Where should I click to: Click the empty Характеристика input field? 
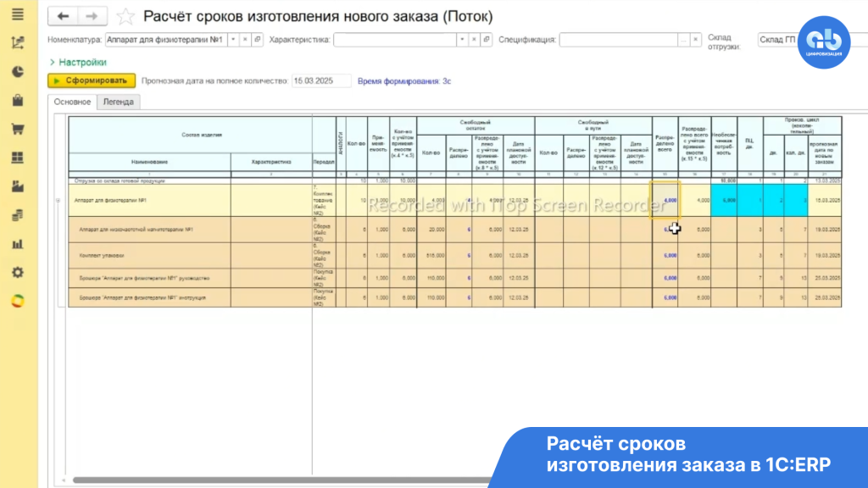pyautogui.click(x=395, y=40)
